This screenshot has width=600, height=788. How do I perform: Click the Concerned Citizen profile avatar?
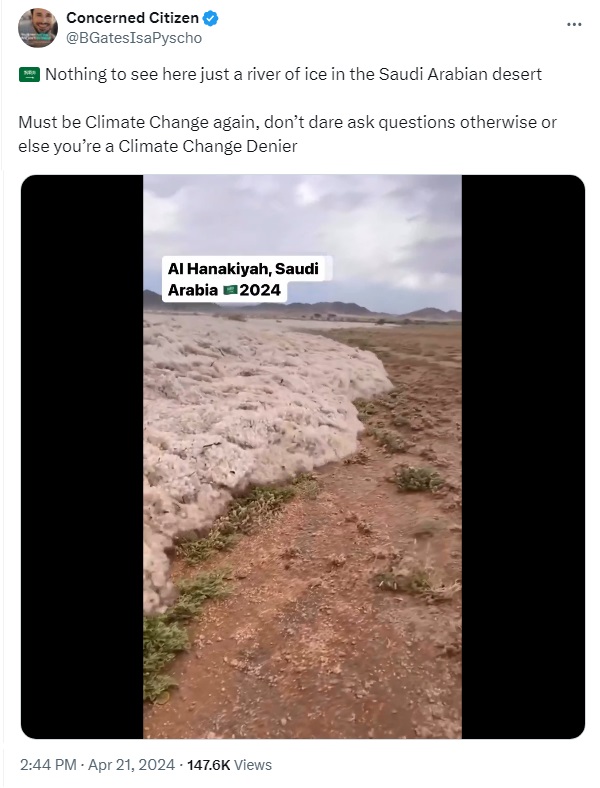coord(38,28)
